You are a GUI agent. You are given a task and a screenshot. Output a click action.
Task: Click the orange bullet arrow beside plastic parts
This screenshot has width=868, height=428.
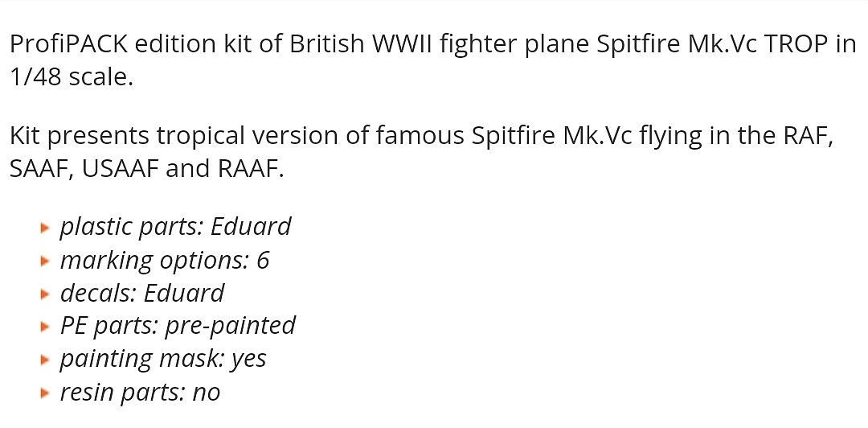pyautogui.click(x=45, y=228)
